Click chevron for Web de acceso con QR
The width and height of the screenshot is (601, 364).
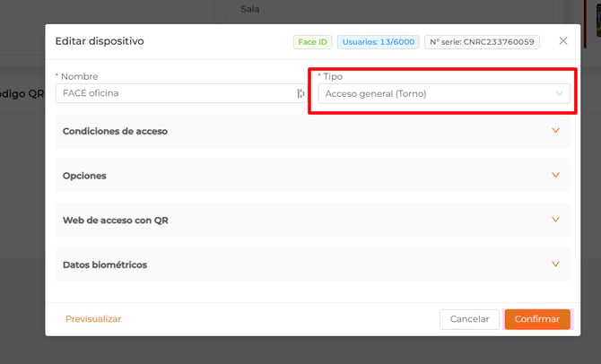point(555,220)
